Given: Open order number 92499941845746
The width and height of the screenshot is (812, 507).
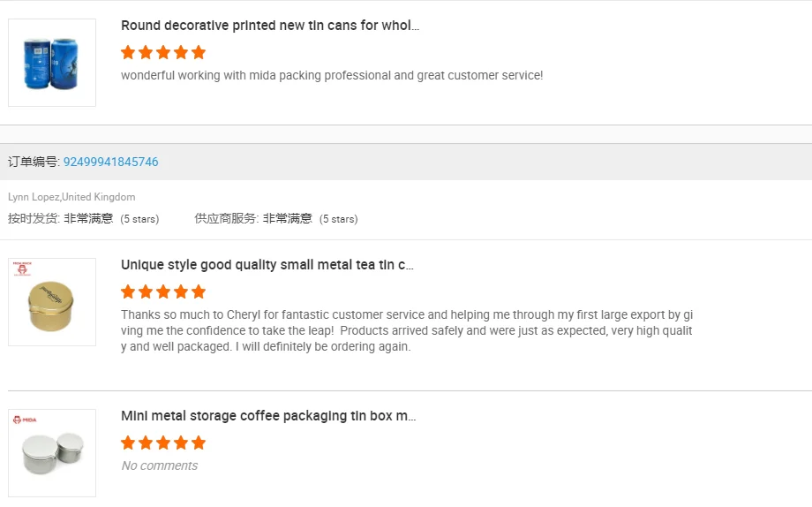Looking at the screenshot, I should pos(111,162).
